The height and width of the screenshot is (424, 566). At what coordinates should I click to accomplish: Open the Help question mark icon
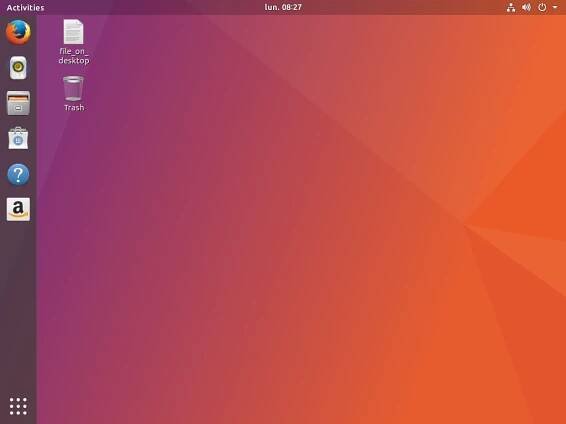click(18, 174)
